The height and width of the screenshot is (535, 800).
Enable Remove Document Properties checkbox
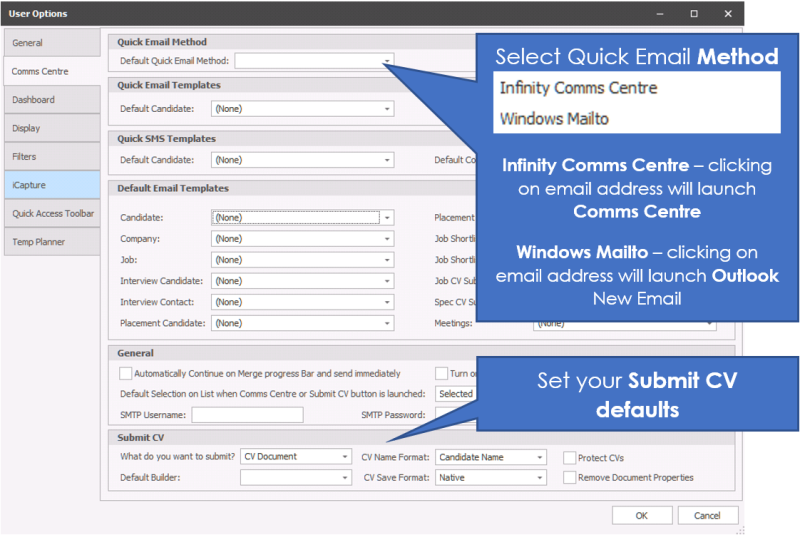pyautogui.click(x=570, y=478)
